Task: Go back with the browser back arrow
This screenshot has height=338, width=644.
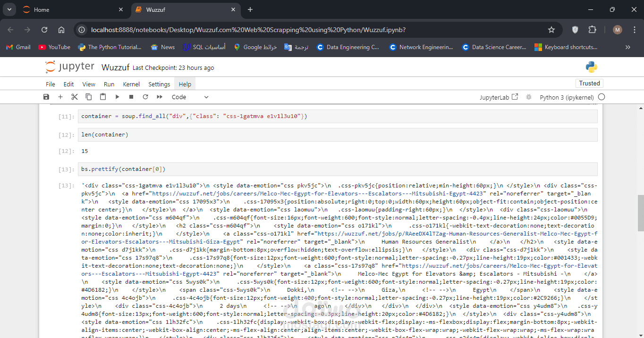Action: 11,30
